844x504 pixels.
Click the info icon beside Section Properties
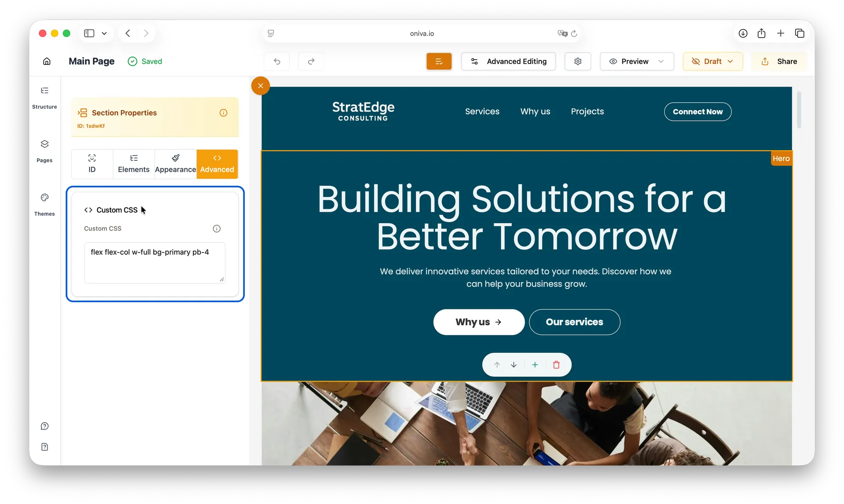coord(224,113)
